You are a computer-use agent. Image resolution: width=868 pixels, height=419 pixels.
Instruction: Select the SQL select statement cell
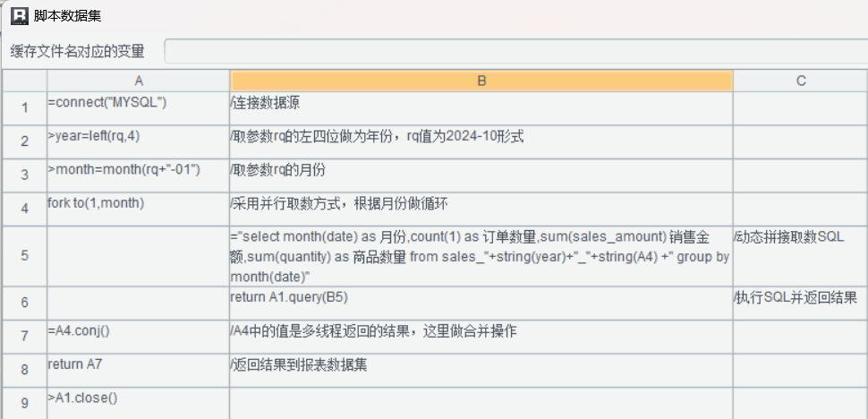[481, 256]
